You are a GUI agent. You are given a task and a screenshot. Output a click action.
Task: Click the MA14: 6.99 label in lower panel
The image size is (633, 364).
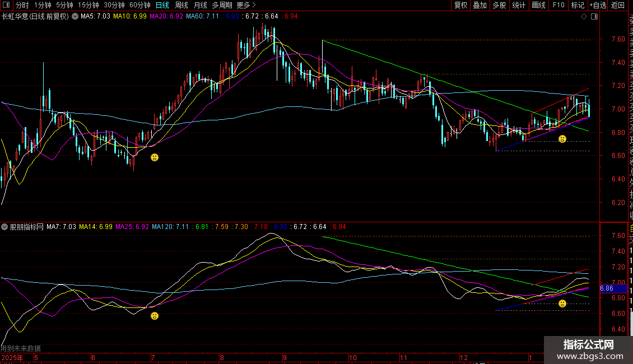(x=96, y=227)
